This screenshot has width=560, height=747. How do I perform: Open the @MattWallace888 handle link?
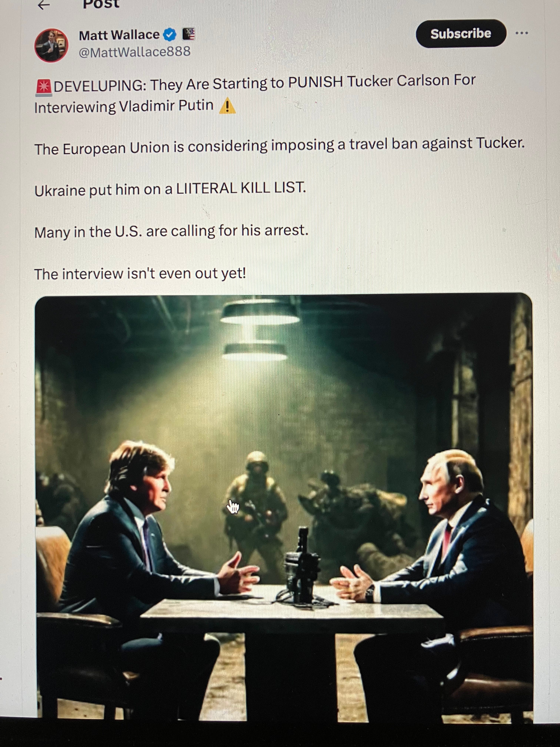134,52
